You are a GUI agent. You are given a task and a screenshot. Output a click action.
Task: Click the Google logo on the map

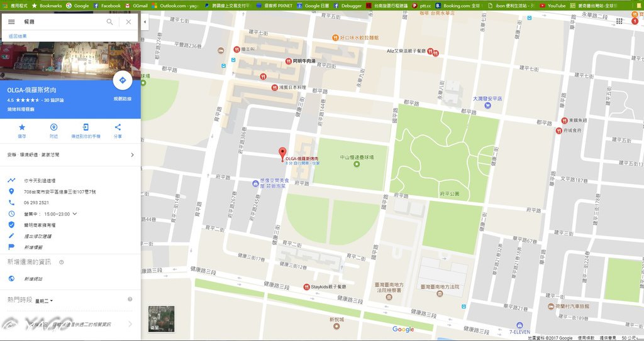(403, 329)
